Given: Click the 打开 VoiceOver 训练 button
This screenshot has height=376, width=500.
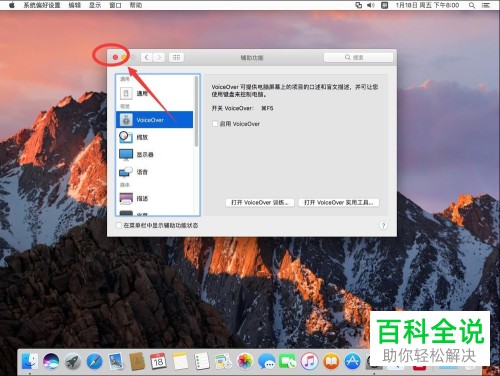Looking at the screenshot, I should pos(260,202).
